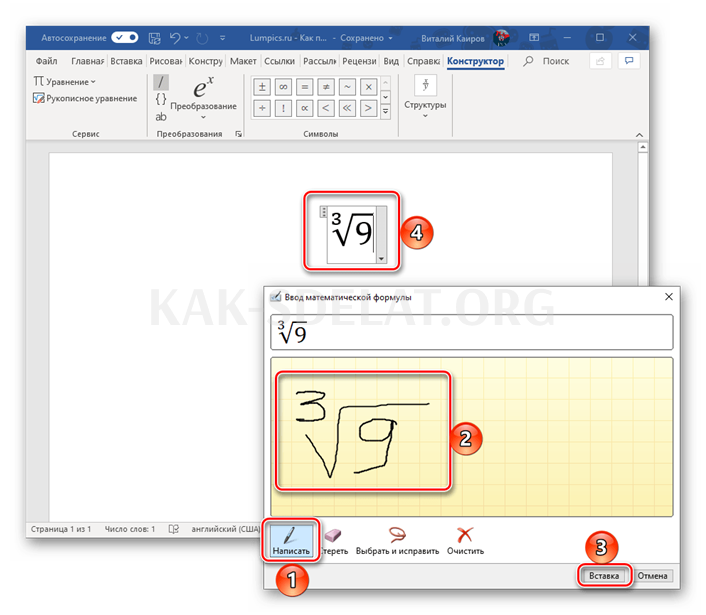Insert the greater-than symbol
The width and height of the screenshot is (706, 615).
pos(369,108)
